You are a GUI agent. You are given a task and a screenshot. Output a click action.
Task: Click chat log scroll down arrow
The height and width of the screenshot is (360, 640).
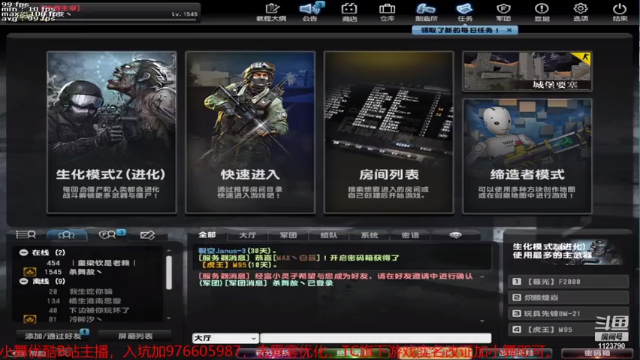click(x=482, y=321)
